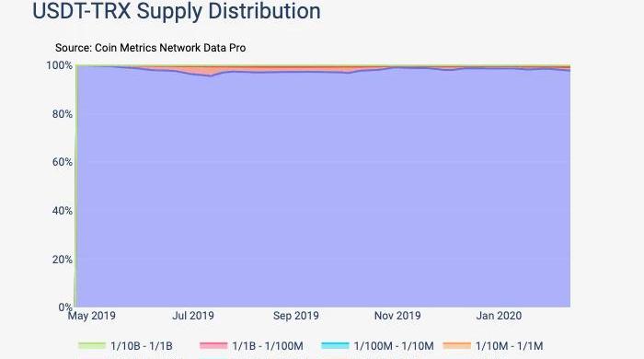Click the USDT-TRX Supply Distribution title
Screen dimensions: 644x359
coord(177,11)
